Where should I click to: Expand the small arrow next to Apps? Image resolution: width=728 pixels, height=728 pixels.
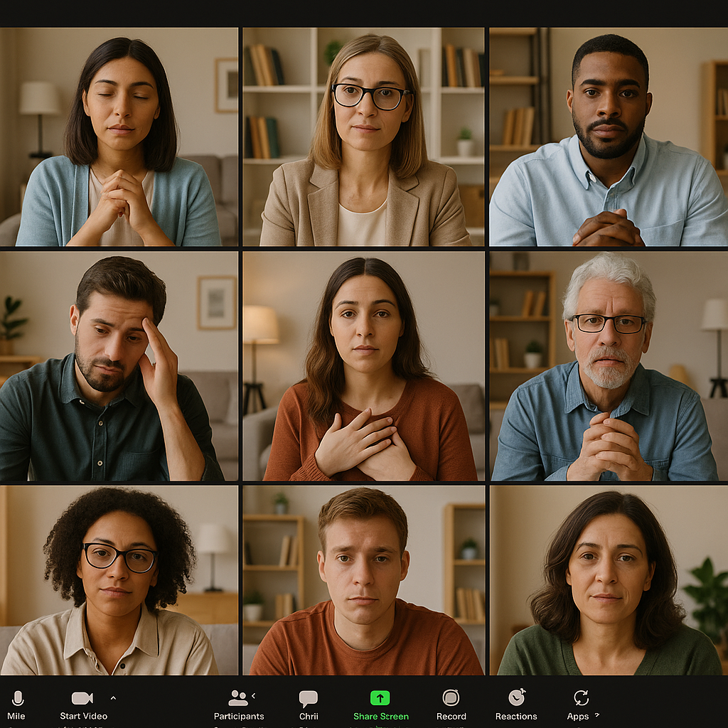[597, 714]
